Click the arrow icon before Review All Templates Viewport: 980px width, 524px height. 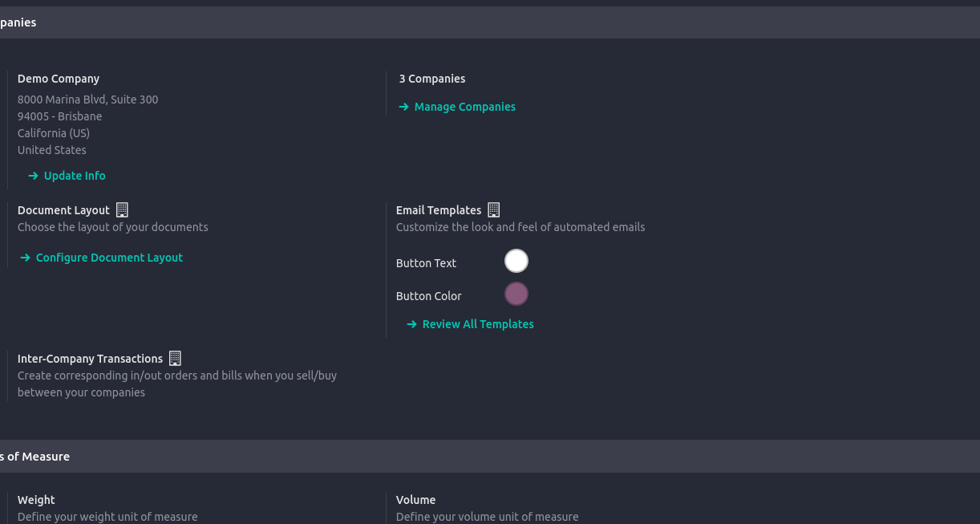412,324
